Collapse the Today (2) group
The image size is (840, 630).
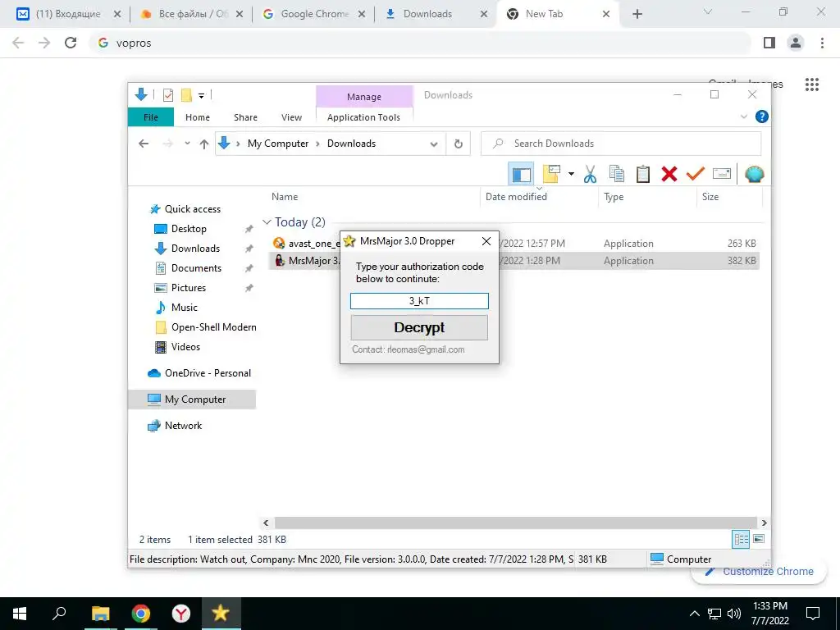coord(267,221)
